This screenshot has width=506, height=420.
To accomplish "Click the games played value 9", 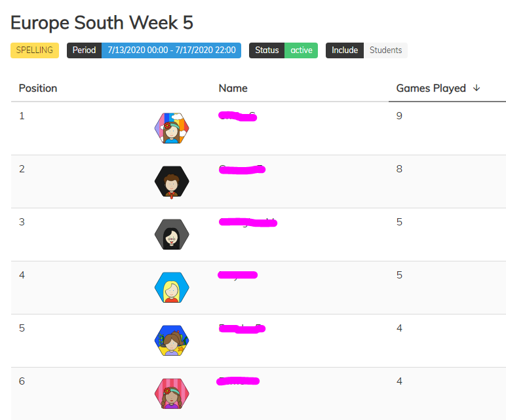I will click(x=399, y=116).
